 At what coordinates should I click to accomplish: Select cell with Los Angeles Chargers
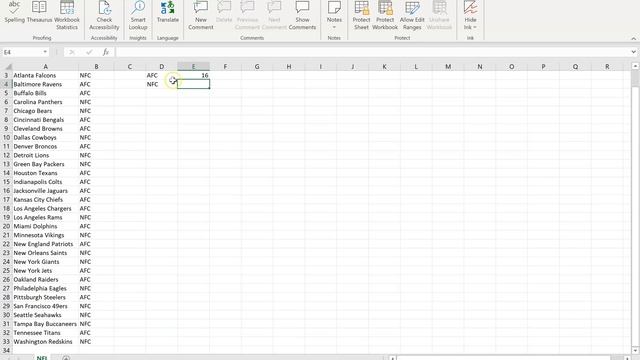click(45, 209)
